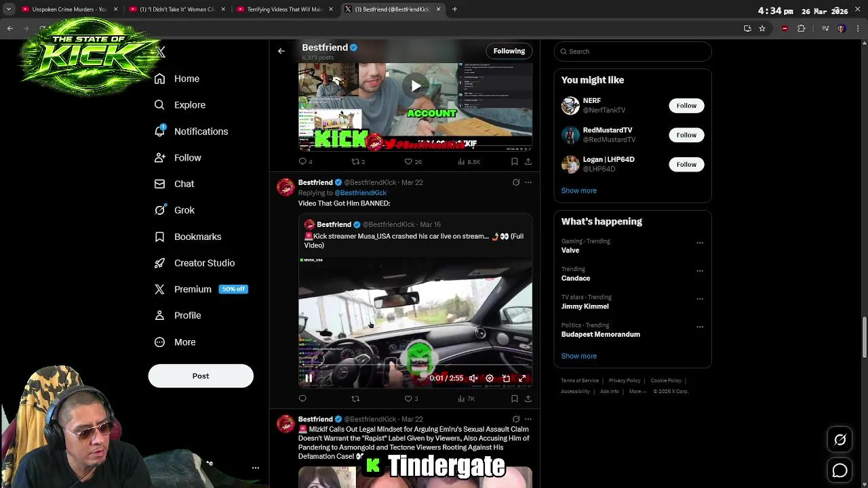Open the tab search dropdown arrow
The height and width of the screenshot is (488, 868).
[x=9, y=9]
